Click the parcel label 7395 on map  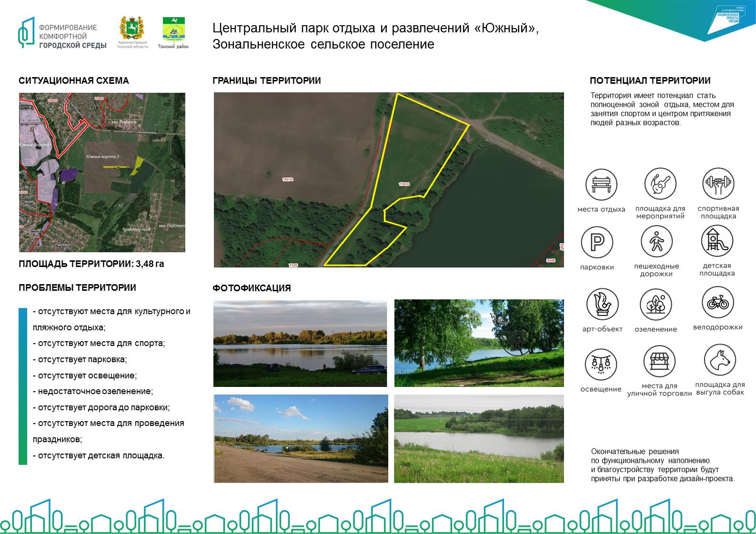point(293,265)
